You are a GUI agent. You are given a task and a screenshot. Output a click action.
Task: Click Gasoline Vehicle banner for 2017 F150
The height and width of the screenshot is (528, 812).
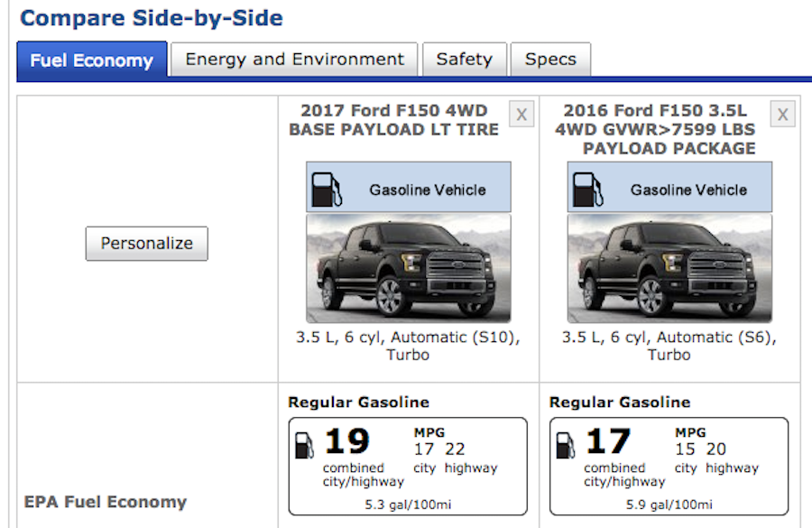coord(409,187)
